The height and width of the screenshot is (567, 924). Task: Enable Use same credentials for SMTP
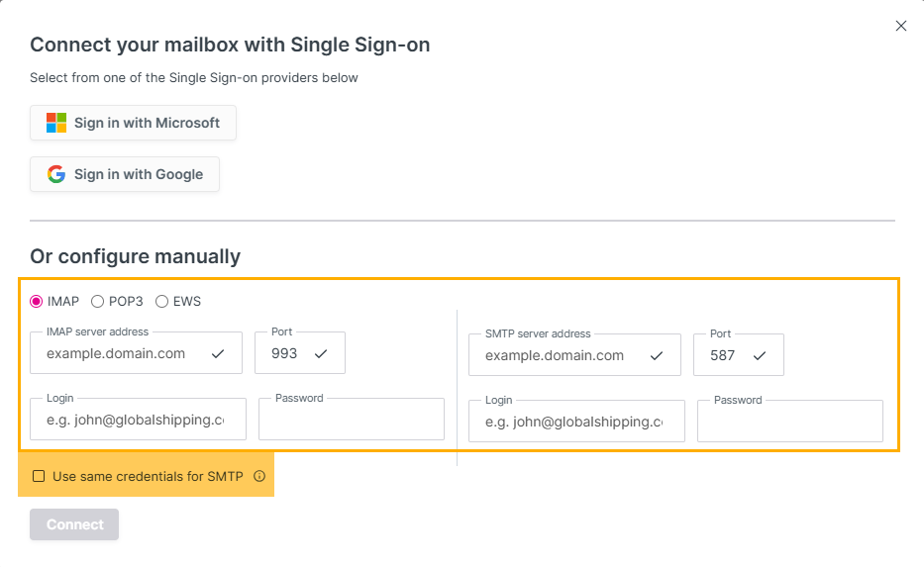pos(39,476)
